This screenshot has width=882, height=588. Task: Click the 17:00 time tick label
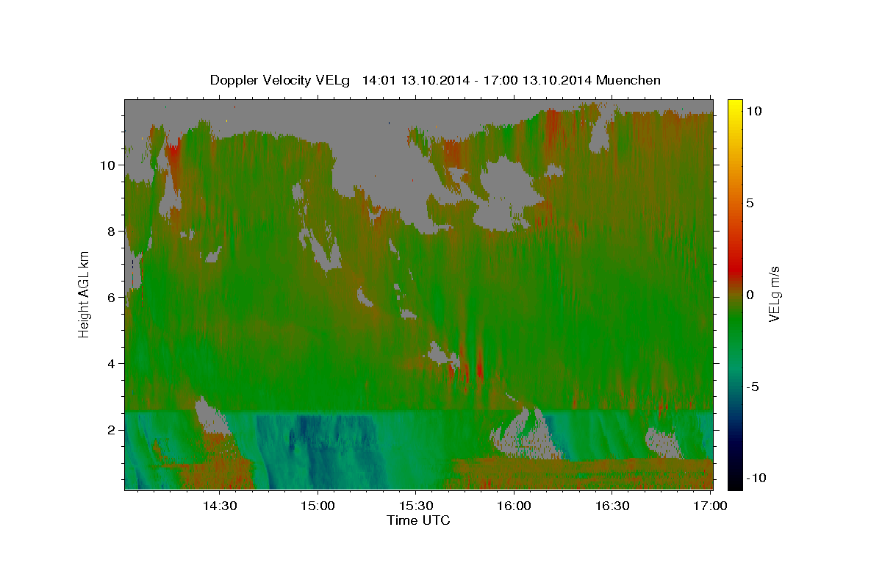coord(710,506)
